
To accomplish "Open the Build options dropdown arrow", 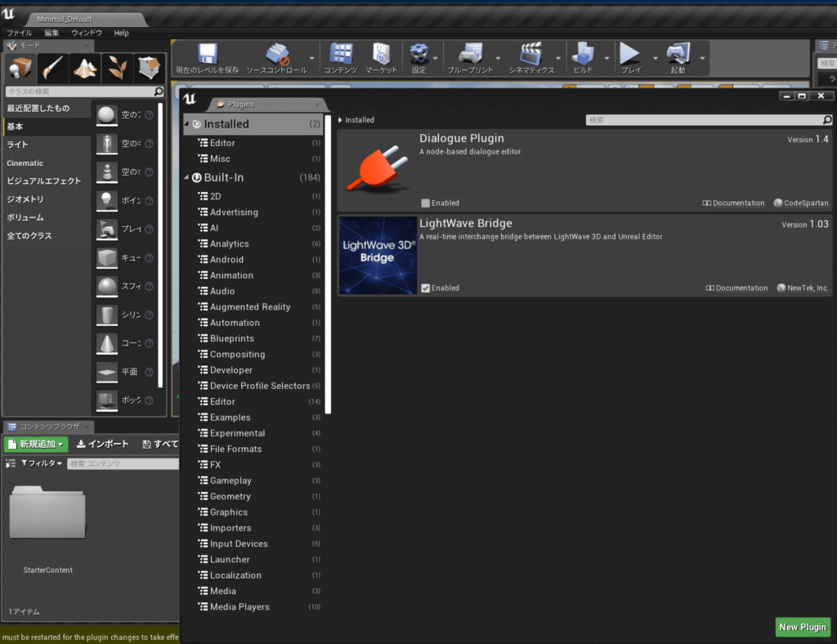I will click(607, 59).
